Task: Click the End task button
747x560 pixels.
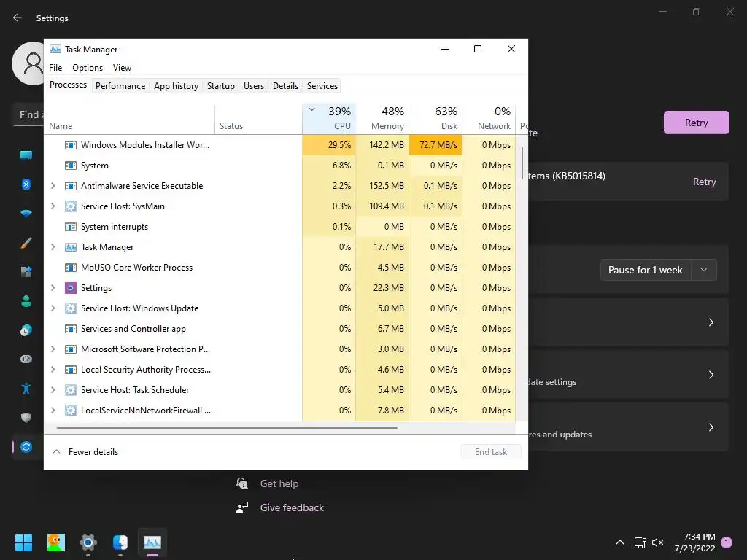Action: (491, 452)
